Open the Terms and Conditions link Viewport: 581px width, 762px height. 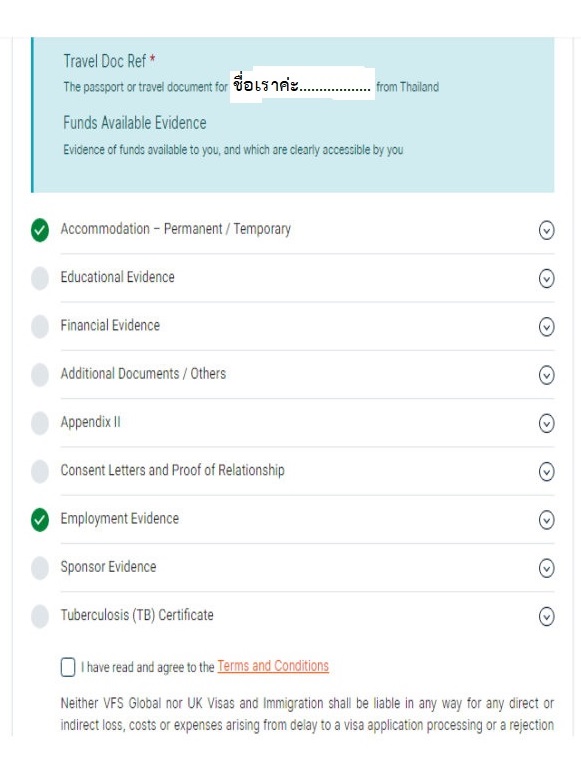273,666
